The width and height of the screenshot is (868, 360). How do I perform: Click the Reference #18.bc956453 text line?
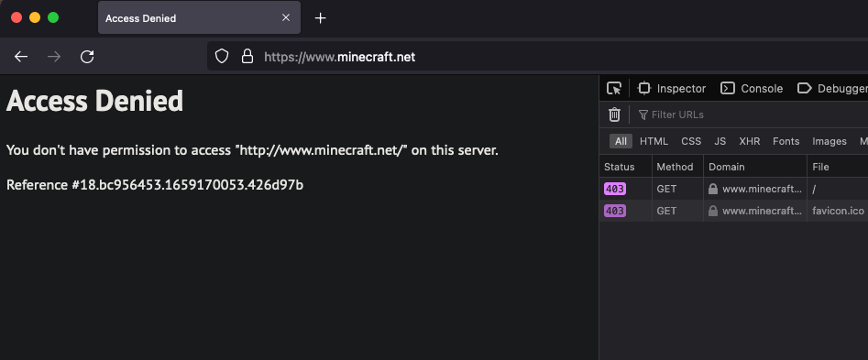coord(155,185)
